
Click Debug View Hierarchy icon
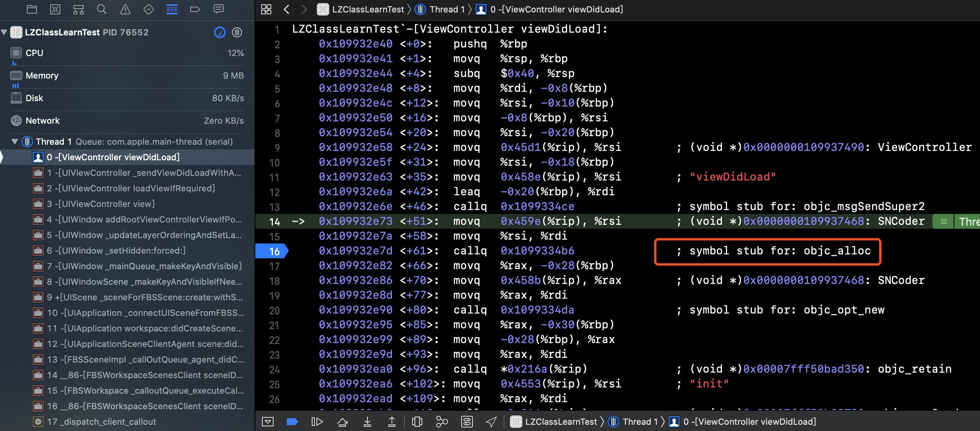(417, 422)
